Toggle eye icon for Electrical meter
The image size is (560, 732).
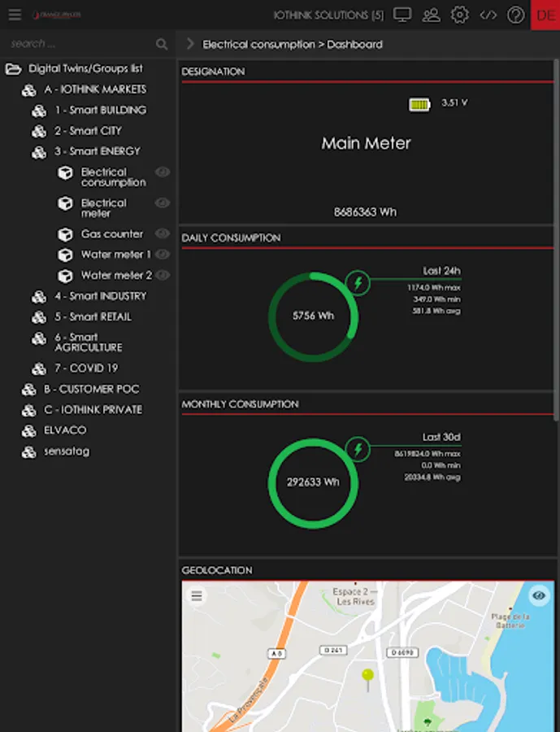163,203
